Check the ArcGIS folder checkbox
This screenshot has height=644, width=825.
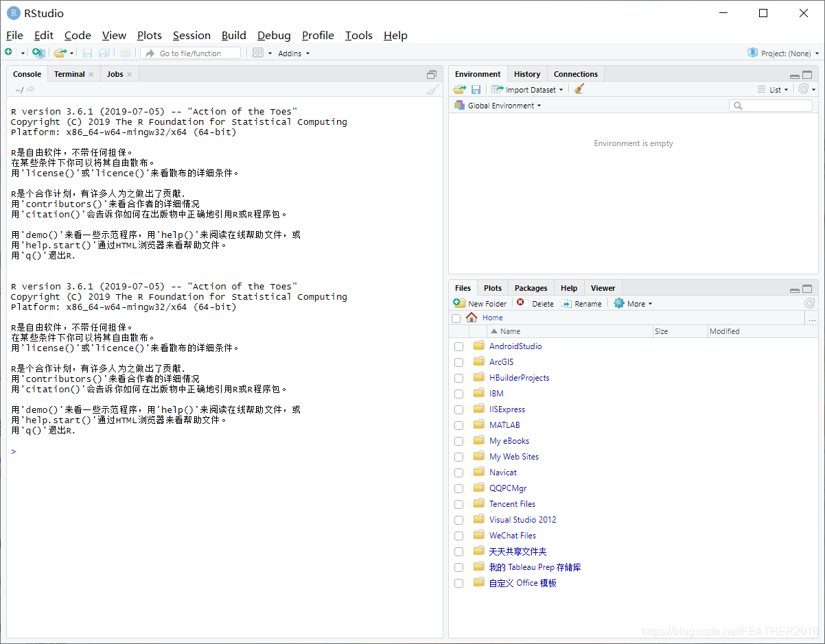[458, 362]
